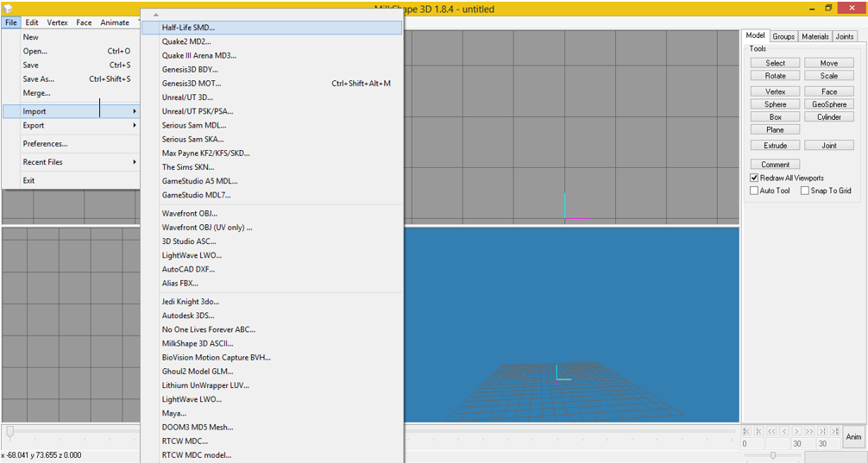Click the Plane tool button

tap(775, 129)
